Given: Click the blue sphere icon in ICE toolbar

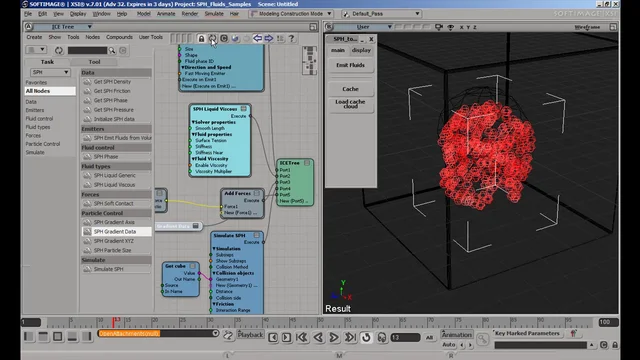Looking at the screenshot, I should (x=235, y=38).
